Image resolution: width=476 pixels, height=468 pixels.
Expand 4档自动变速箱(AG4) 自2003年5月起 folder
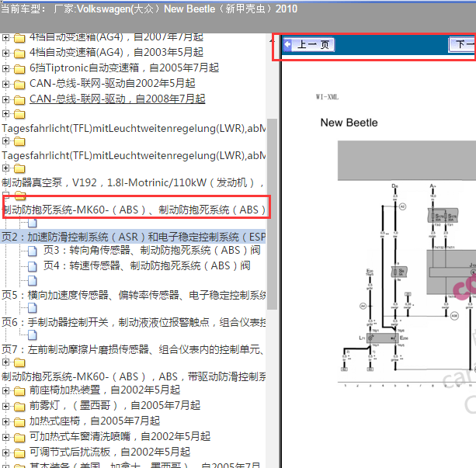coord(5,53)
